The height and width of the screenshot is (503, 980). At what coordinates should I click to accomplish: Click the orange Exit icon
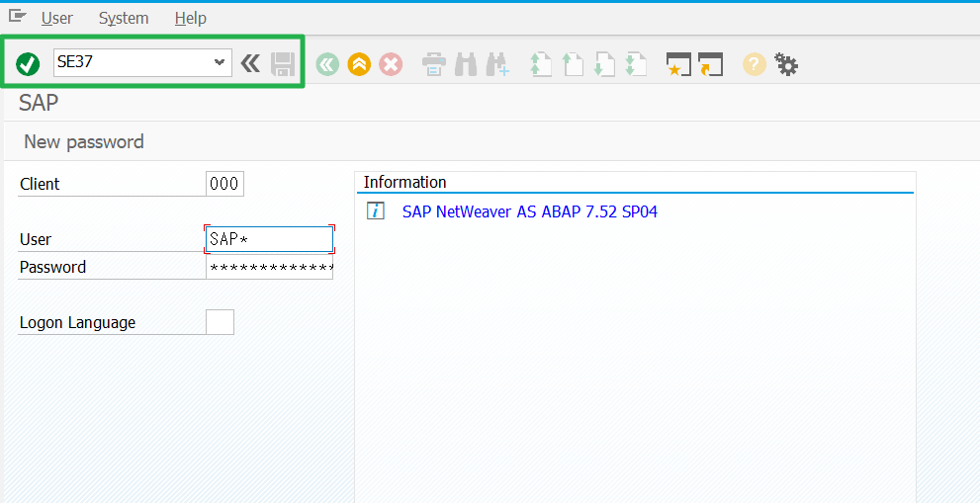359,65
